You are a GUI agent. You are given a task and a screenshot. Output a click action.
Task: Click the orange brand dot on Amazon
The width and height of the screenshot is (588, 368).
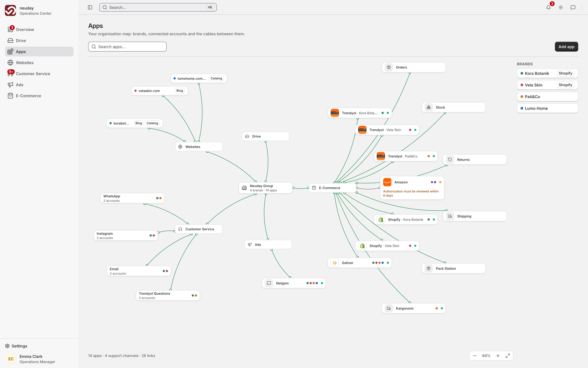440,182
